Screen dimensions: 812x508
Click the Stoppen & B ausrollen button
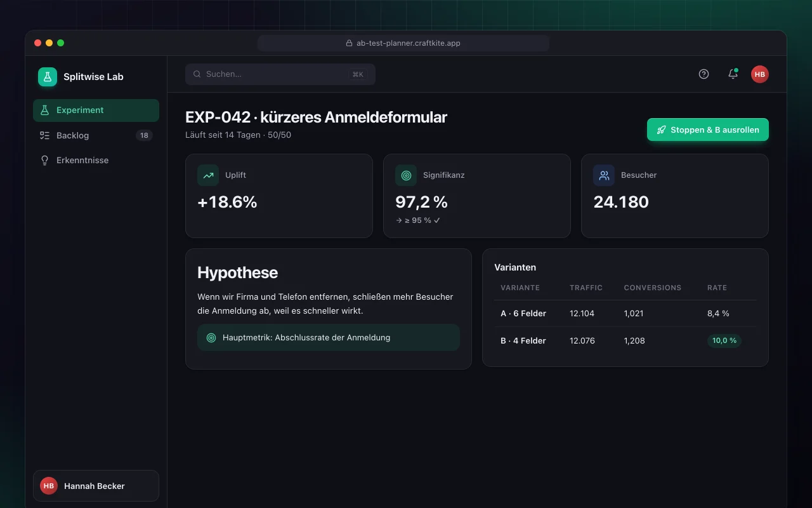pyautogui.click(x=708, y=130)
